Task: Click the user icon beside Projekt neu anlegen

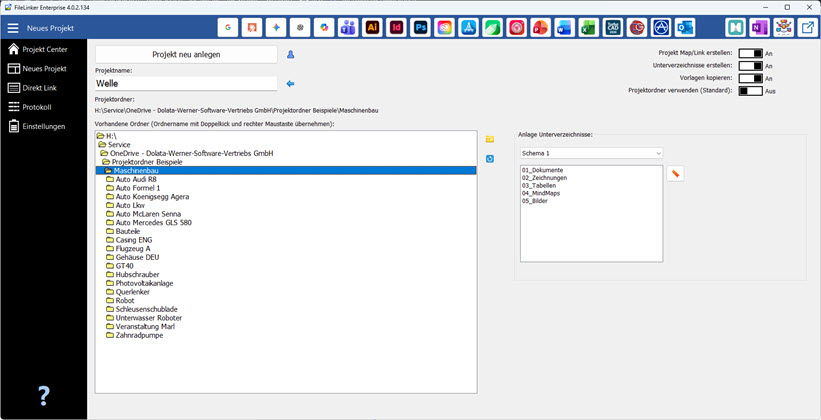Action: click(291, 54)
